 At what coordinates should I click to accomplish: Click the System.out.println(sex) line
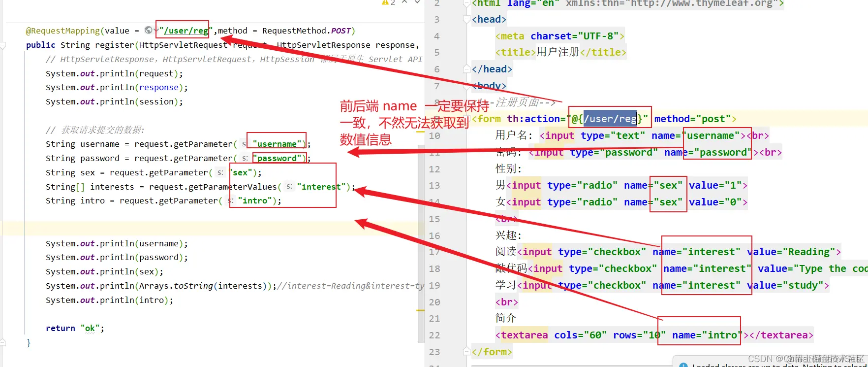[104, 271]
